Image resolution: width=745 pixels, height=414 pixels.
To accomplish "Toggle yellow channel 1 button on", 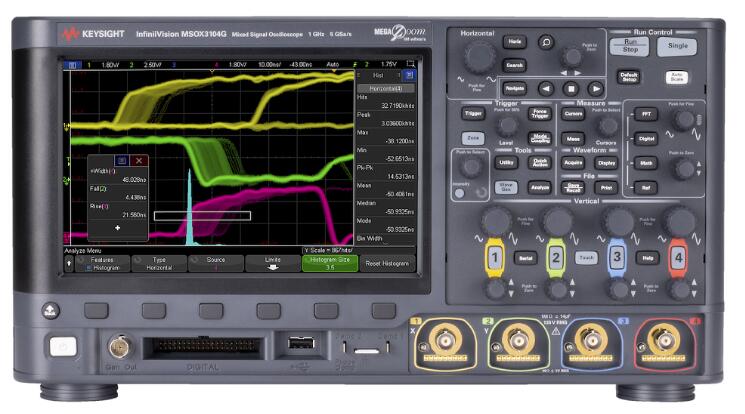I will tap(493, 258).
